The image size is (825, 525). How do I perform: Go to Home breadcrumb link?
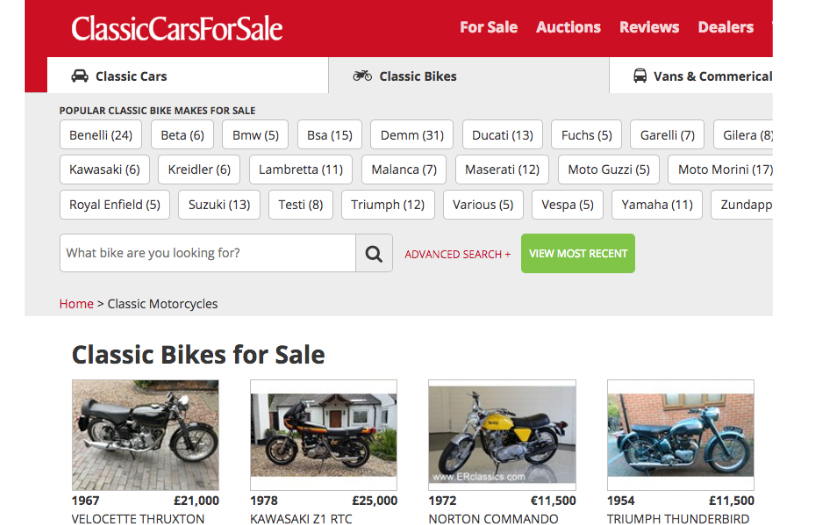[x=76, y=304]
